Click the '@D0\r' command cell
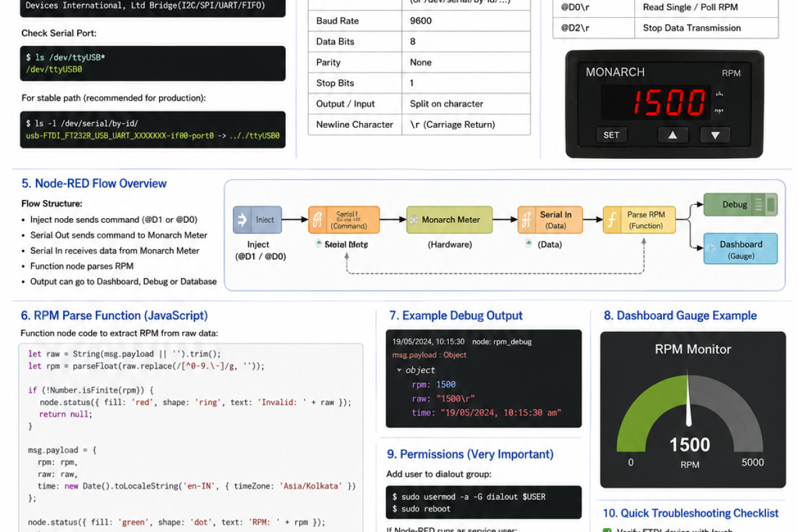The height and width of the screenshot is (532, 798). click(x=595, y=8)
